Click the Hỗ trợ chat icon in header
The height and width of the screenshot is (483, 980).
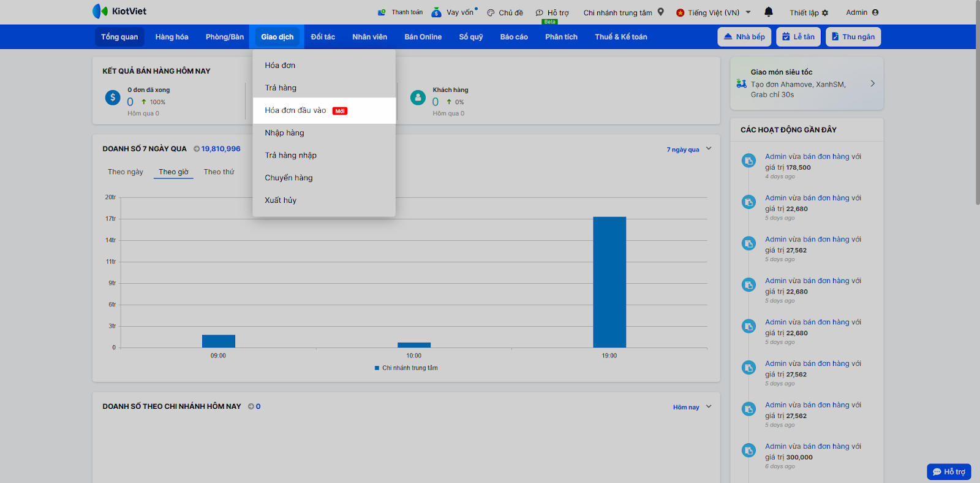(540, 13)
